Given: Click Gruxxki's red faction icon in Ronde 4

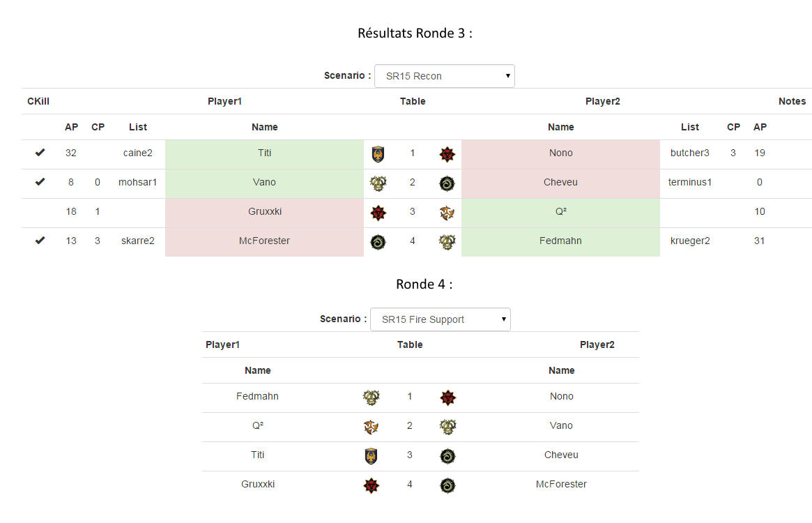Looking at the screenshot, I should 371,485.
